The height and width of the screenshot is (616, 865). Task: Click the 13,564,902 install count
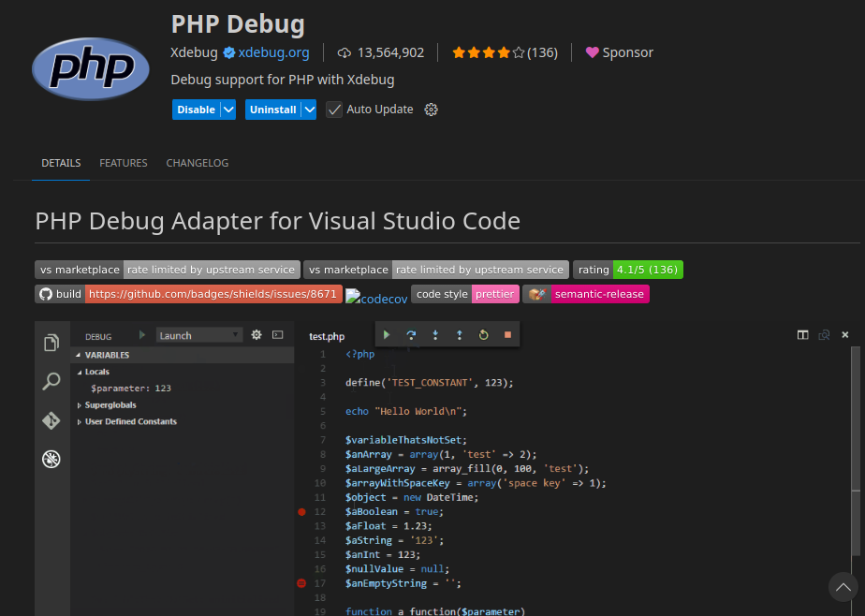(390, 53)
